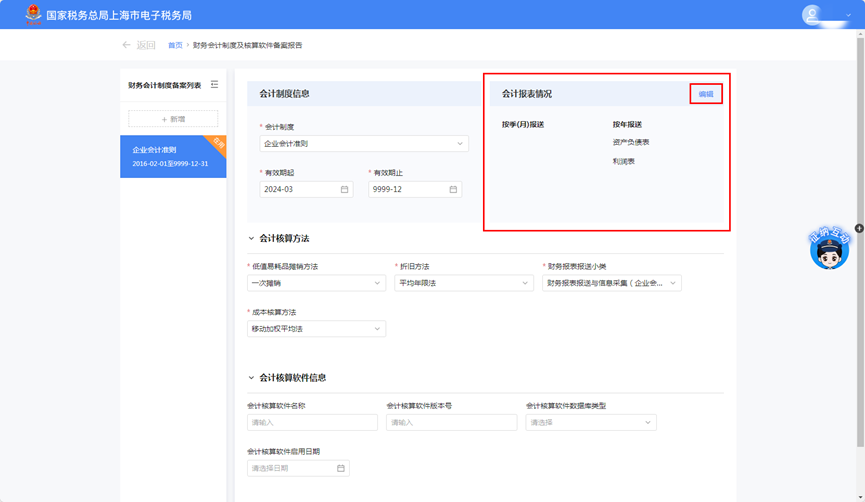Click the tax bureau emblem logo
The width and height of the screenshot is (865, 502).
click(x=34, y=14)
